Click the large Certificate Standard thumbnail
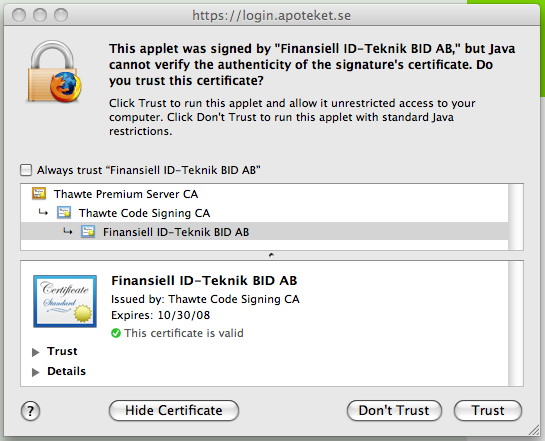Viewport: 545px width, 441px height. (x=65, y=301)
